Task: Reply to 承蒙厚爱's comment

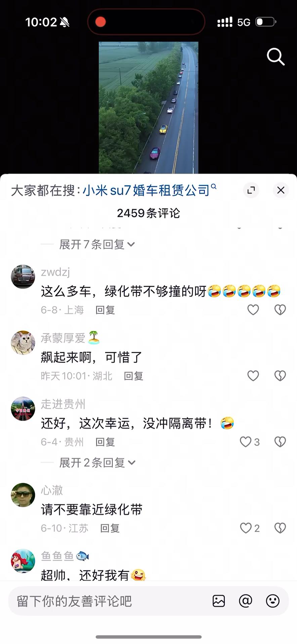Action: point(133,376)
